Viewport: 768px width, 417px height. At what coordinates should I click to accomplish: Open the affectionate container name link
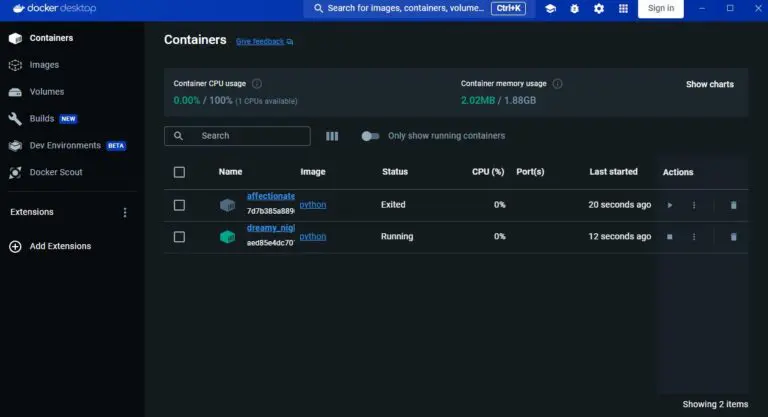click(x=270, y=196)
